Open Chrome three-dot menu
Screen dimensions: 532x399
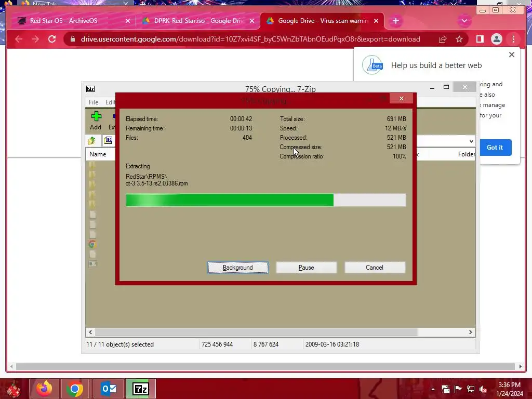click(x=514, y=39)
